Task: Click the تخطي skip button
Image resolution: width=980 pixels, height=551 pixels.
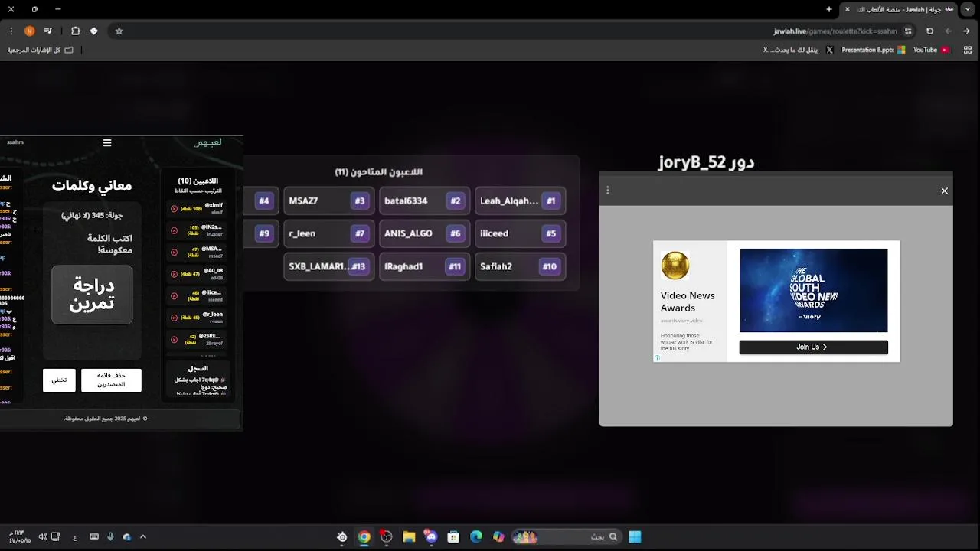Action: (x=59, y=380)
